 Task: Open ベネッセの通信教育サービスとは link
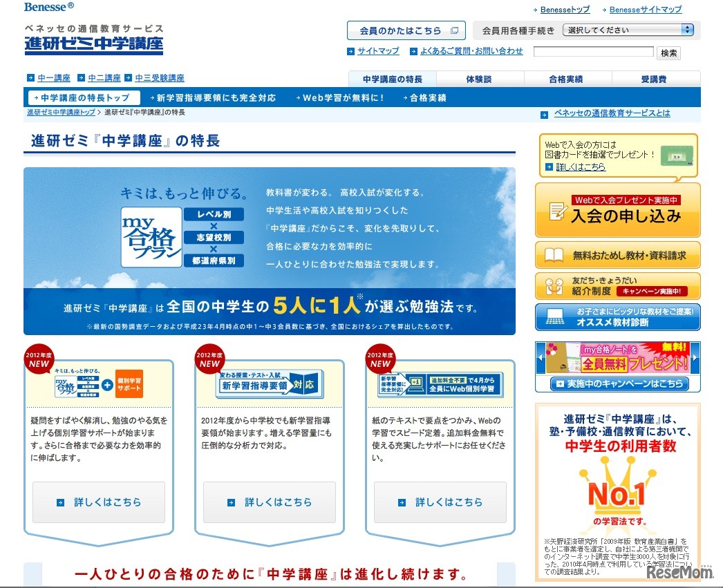click(612, 113)
